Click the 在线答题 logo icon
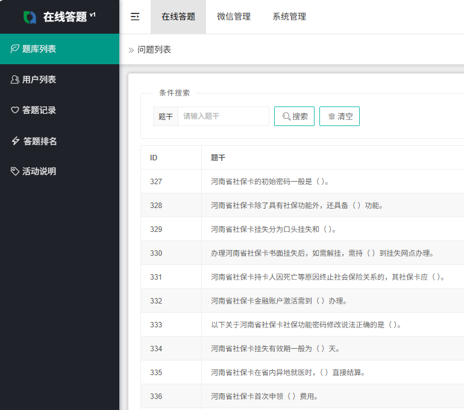This screenshot has height=410, width=465. (x=30, y=17)
